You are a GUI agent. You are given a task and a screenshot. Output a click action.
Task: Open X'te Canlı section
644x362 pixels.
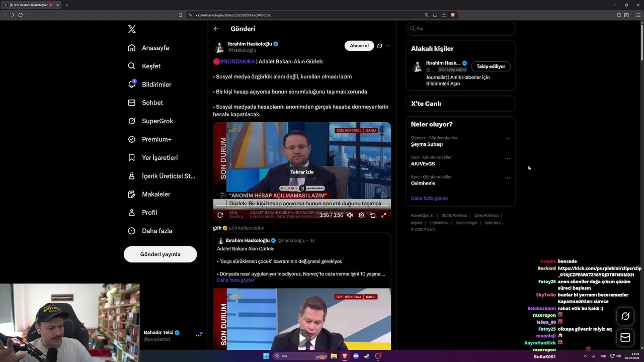click(460, 104)
